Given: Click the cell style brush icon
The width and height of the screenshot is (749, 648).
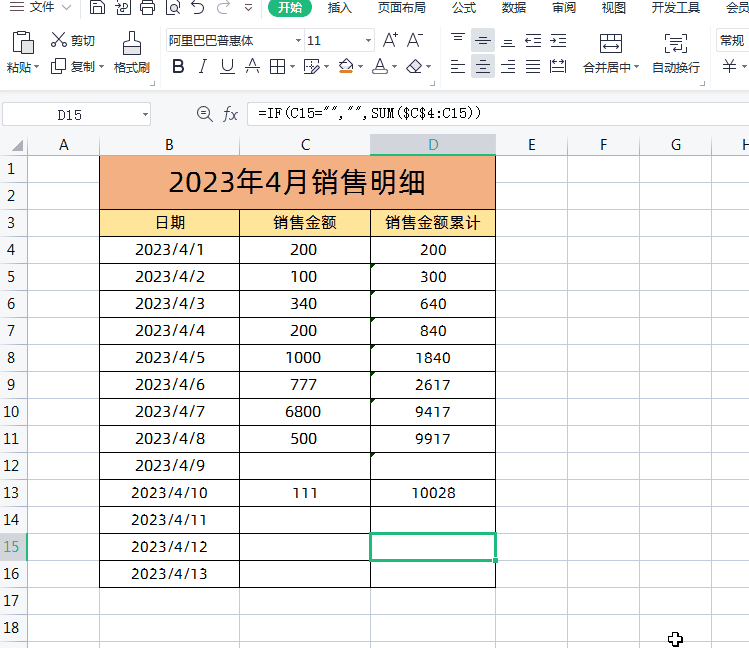Looking at the screenshot, I should pos(311,66).
